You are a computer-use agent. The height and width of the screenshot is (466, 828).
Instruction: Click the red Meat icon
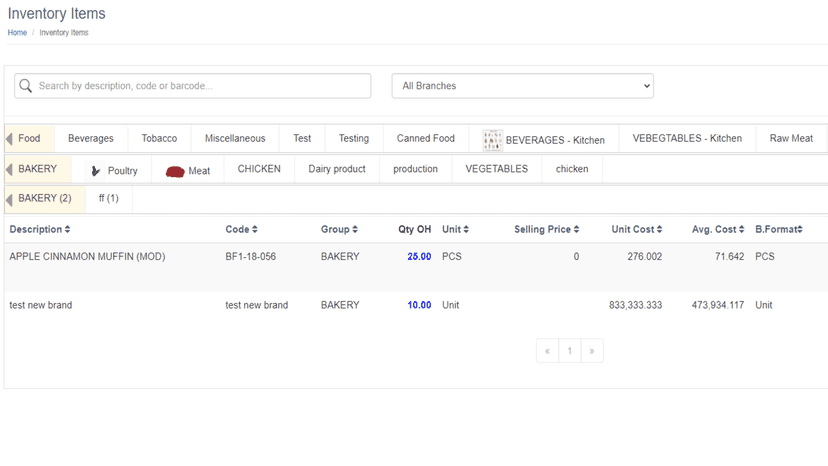175,171
